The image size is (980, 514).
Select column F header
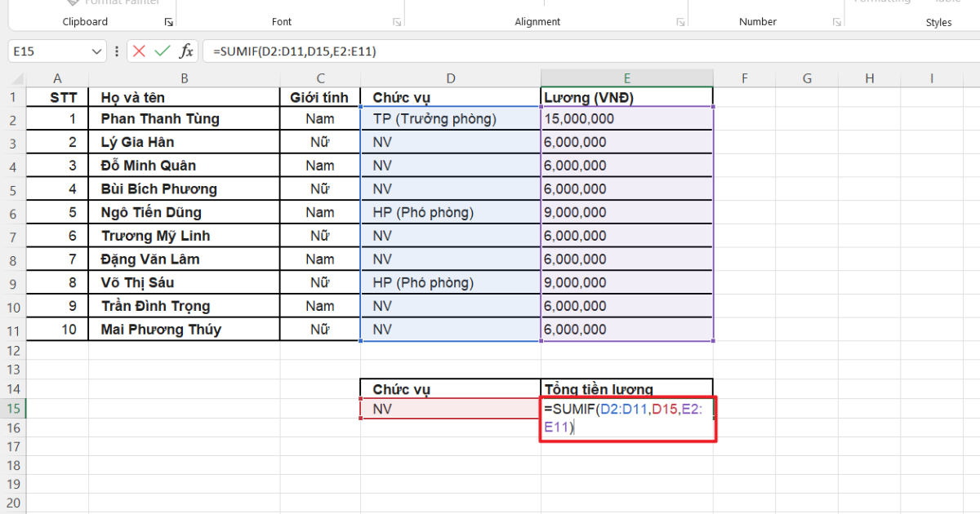pos(745,78)
